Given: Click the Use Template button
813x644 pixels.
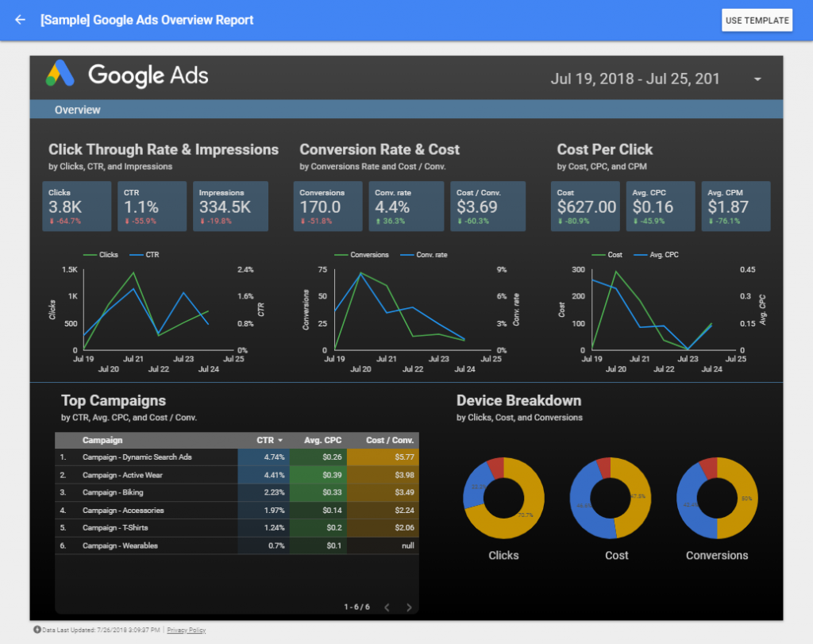Looking at the screenshot, I should [757, 20].
